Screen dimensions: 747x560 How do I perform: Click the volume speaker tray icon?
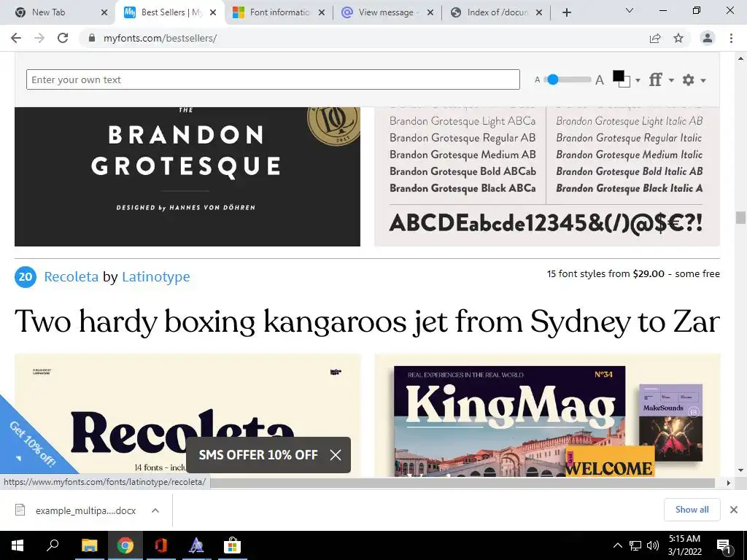(x=653, y=545)
